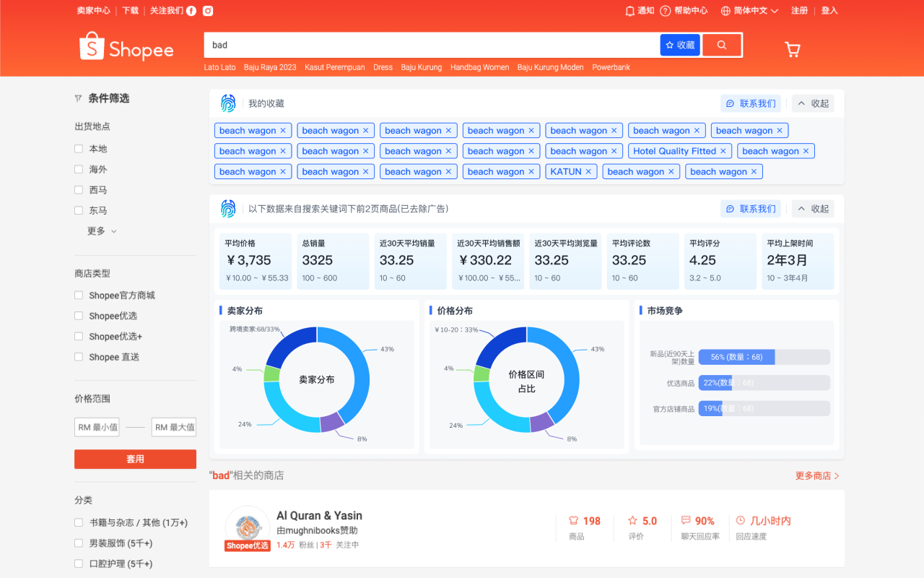Click 登入 to log in
The width and height of the screenshot is (924, 578).
(829, 11)
